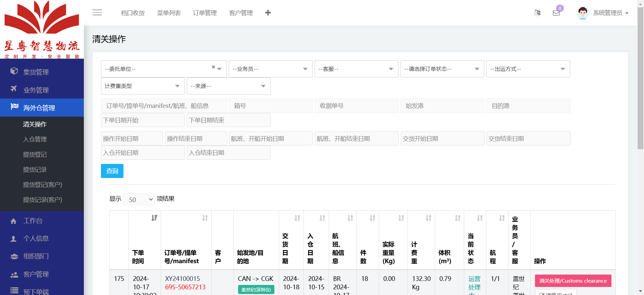Sort table by 件数 column
This screenshot has height=295, width=644.
(372, 218)
